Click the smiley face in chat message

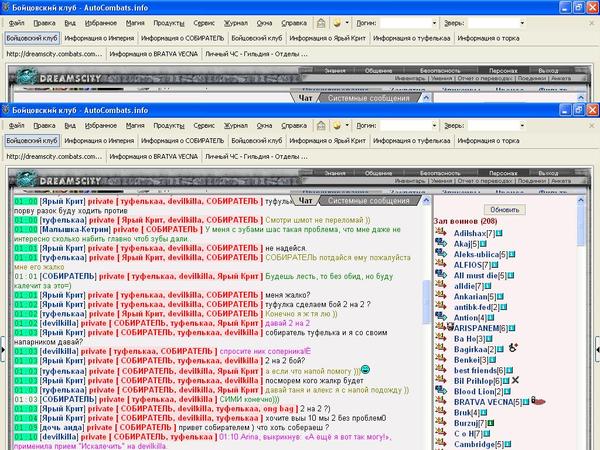click(x=365, y=370)
